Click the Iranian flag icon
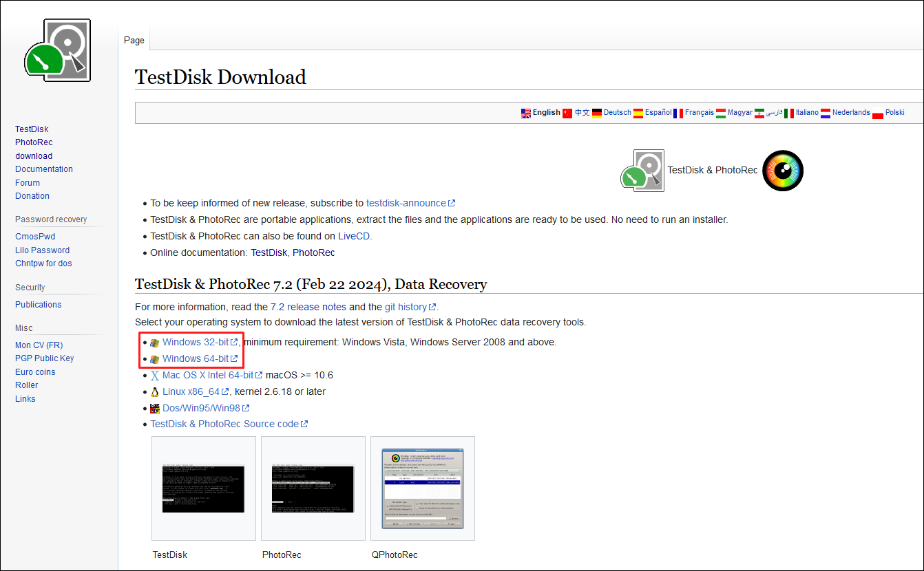Viewport: 924px width, 571px height. 759,113
